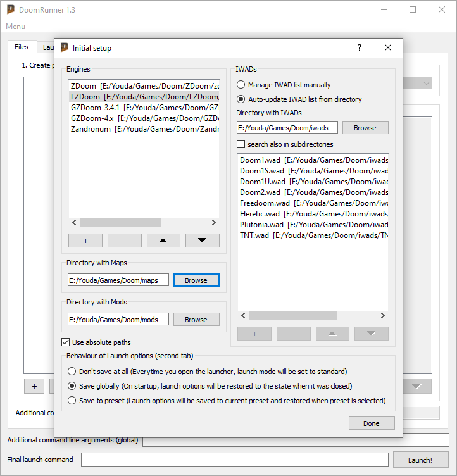Click the IWAD move down arrow button
Screen dimensions: 457x476
pyautogui.click(x=372, y=334)
